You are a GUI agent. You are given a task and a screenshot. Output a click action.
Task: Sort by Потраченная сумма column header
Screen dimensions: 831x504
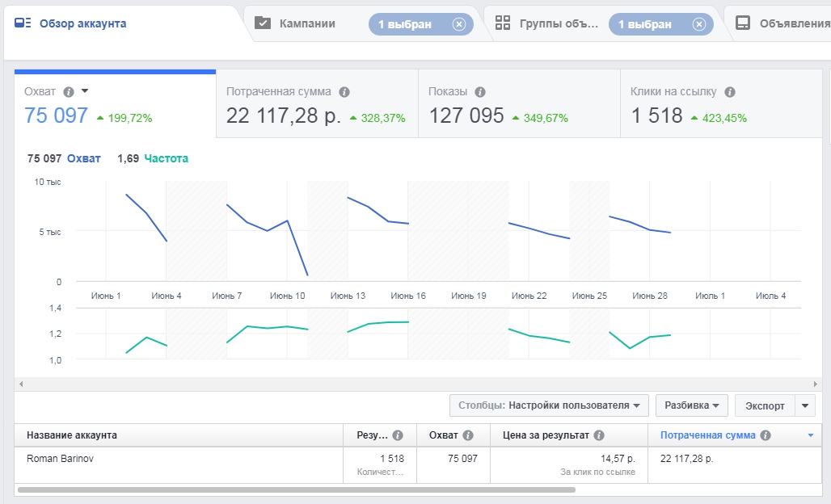click(x=707, y=435)
